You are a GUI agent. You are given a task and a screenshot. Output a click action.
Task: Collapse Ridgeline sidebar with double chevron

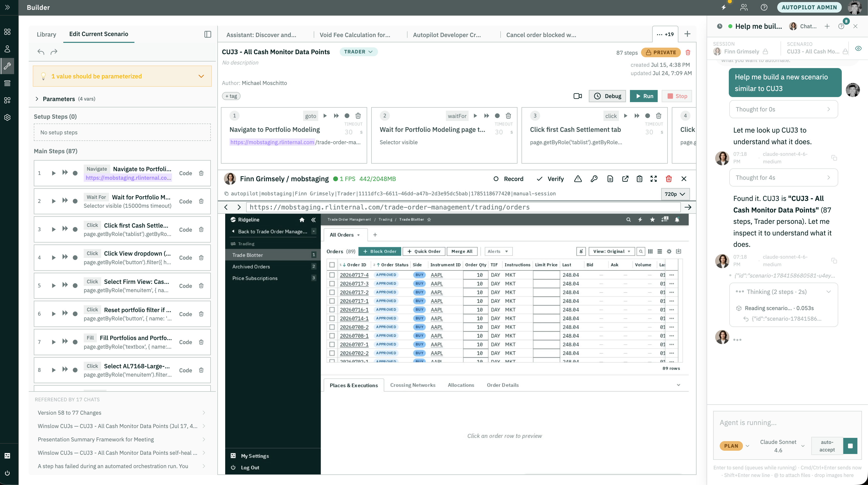[313, 220]
